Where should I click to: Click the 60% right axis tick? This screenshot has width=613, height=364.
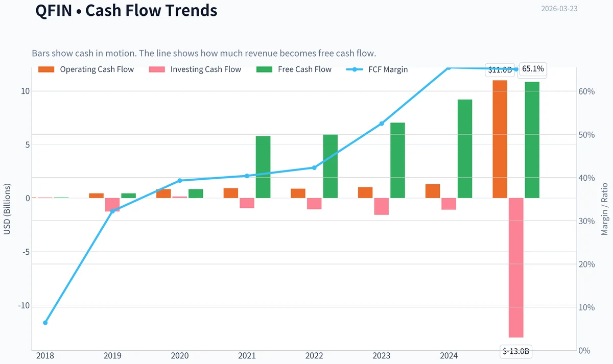pos(587,91)
